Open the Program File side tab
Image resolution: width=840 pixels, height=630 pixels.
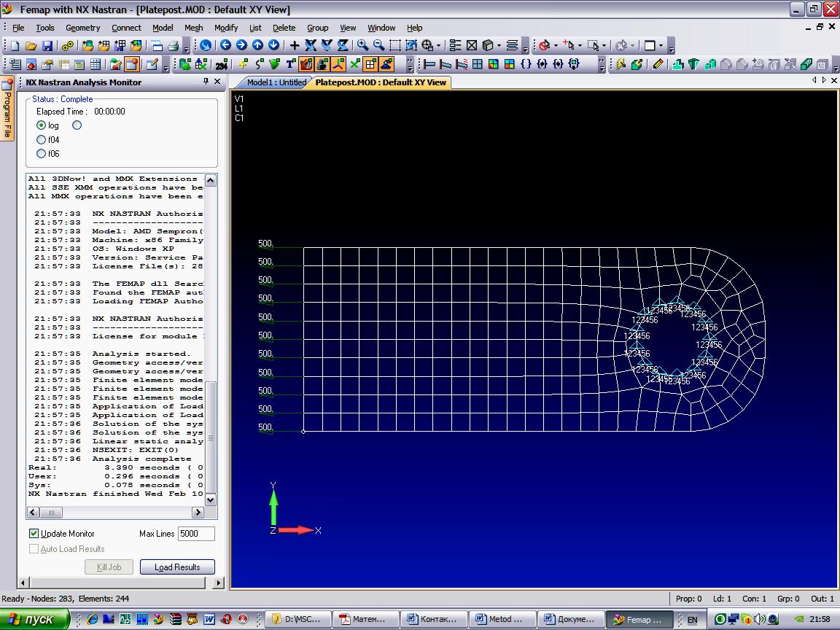tap(7, 109)
